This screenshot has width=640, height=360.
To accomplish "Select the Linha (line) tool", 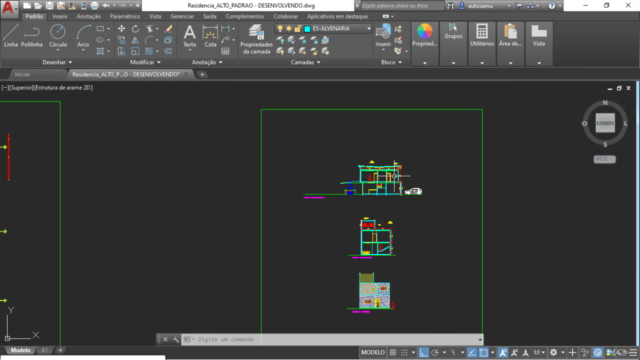I will pyautogui.click(x=11, y=36).
